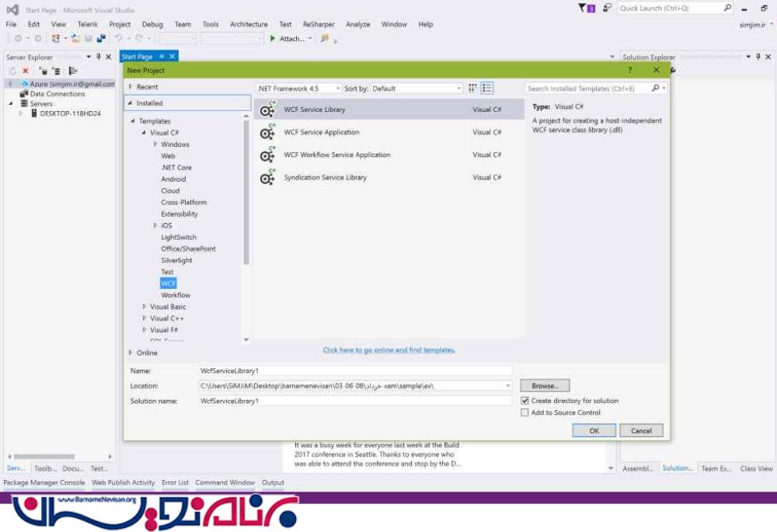Click the Solution name input field
Screen dimensions: 777x532
point(355,402)
